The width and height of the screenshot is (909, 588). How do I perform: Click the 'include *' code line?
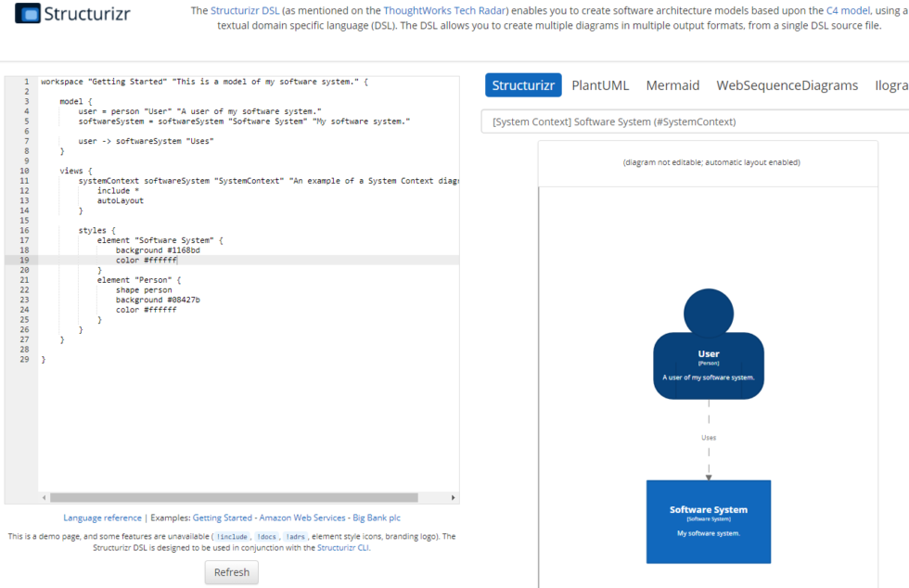pos(118,191)
